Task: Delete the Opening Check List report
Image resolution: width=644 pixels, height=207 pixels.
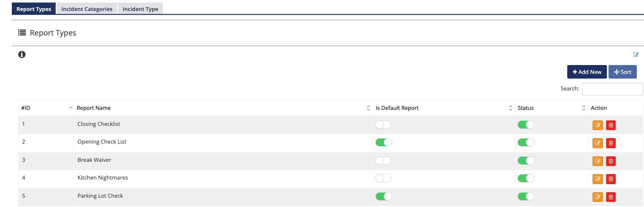Action: pos(611,143)
